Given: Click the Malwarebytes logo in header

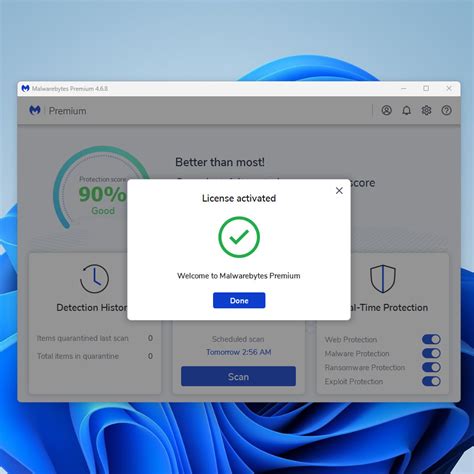Looking at the screenshot, I should coord(35,110).
